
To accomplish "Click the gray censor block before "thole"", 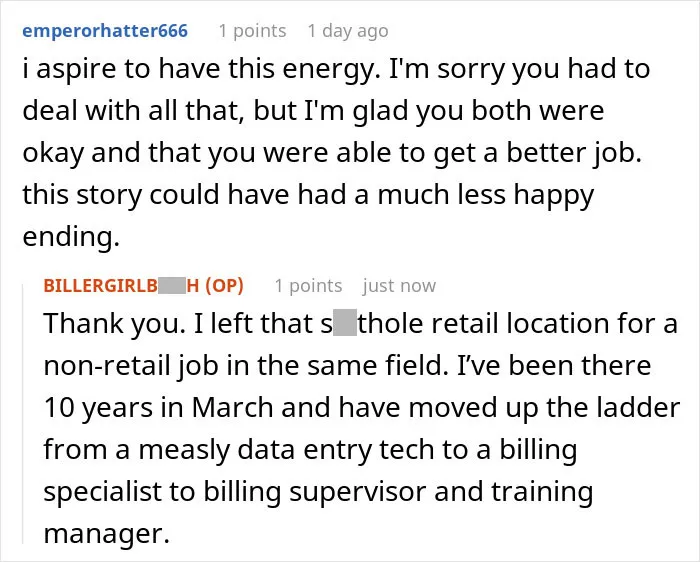I will (x=345, y=323).
